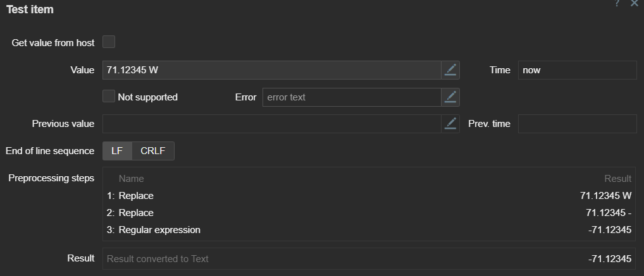Select the first Replace preprocessing step
The image size is (644, 276).
(136, 196)
